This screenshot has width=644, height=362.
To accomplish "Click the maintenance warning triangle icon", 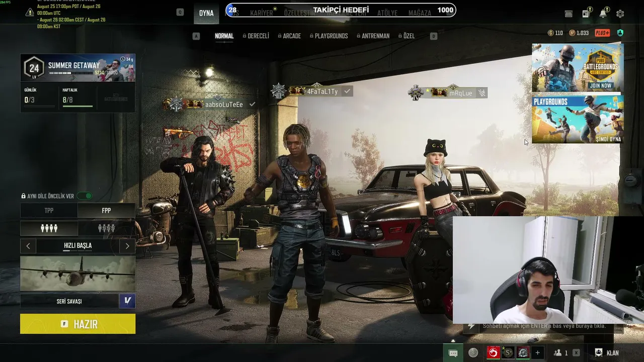I will pyautogui.click(x=29, y=12).
